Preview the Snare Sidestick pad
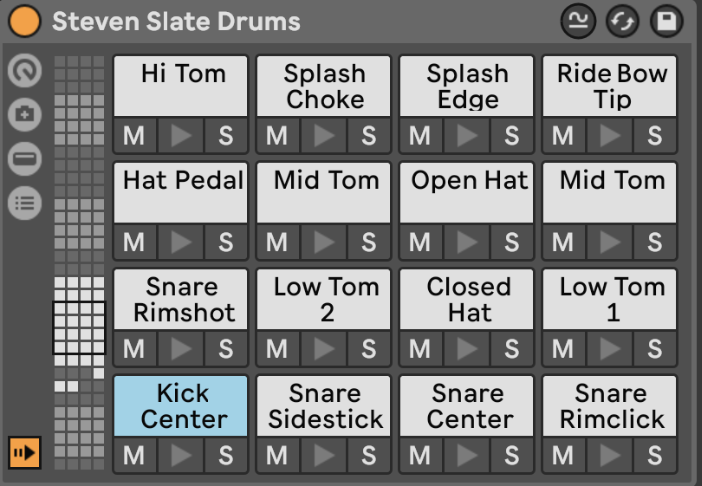 [x=324, y=456]
